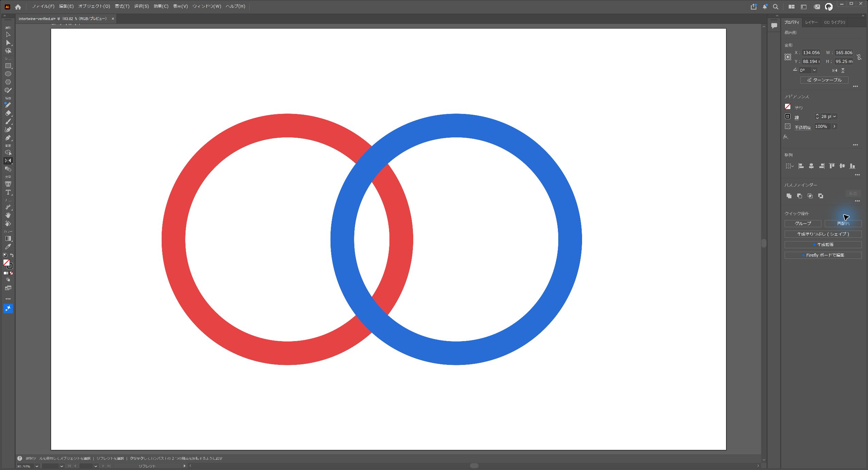The width and height of the screenshot is (868, 470).
Task: Choose the Hand tool
Action: pyautogui.click(x=8, y=215)
